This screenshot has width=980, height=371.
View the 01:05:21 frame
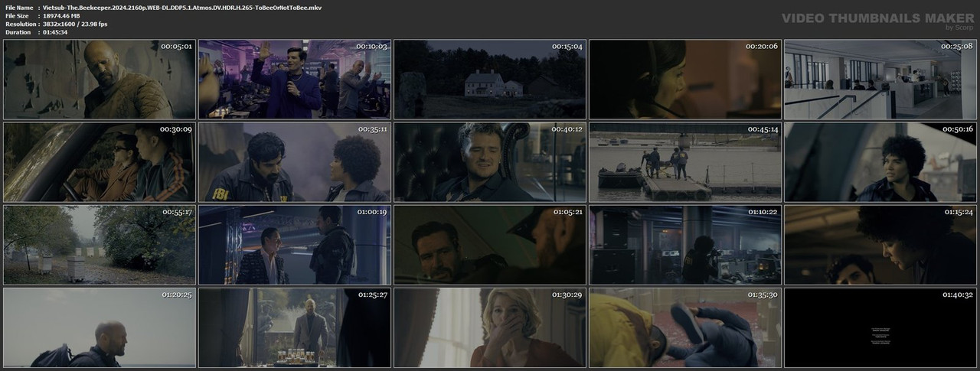pyautogui.click(x=490, y=245)
